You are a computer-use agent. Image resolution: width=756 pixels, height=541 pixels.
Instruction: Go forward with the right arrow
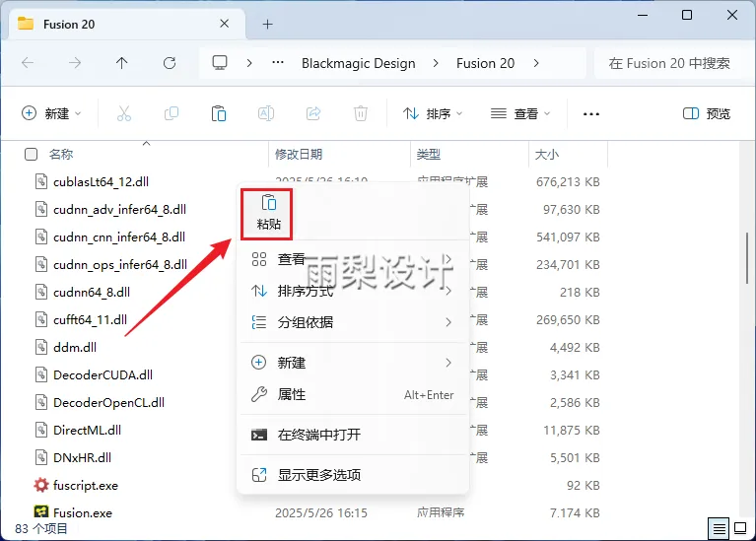coord(75,63)
